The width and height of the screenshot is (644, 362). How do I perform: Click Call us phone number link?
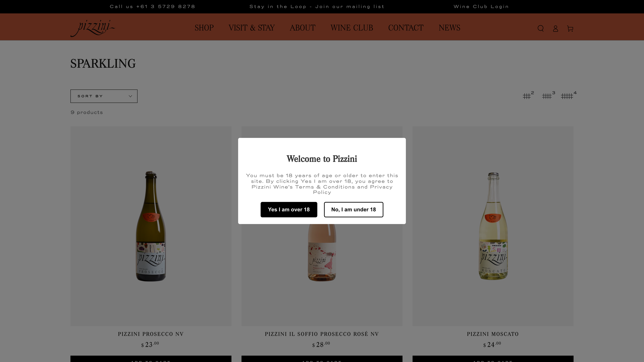152,6
